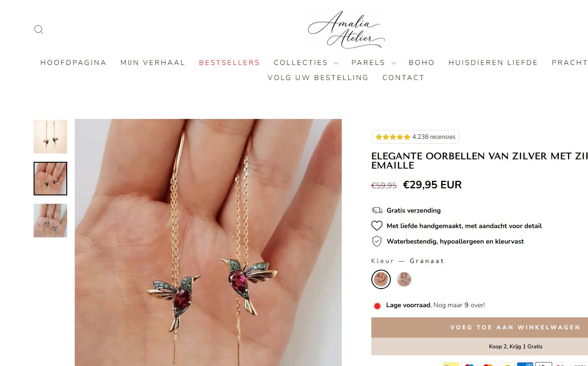
Task: Open the Bestsellers menu item
Action: click(x=229, y=63)
